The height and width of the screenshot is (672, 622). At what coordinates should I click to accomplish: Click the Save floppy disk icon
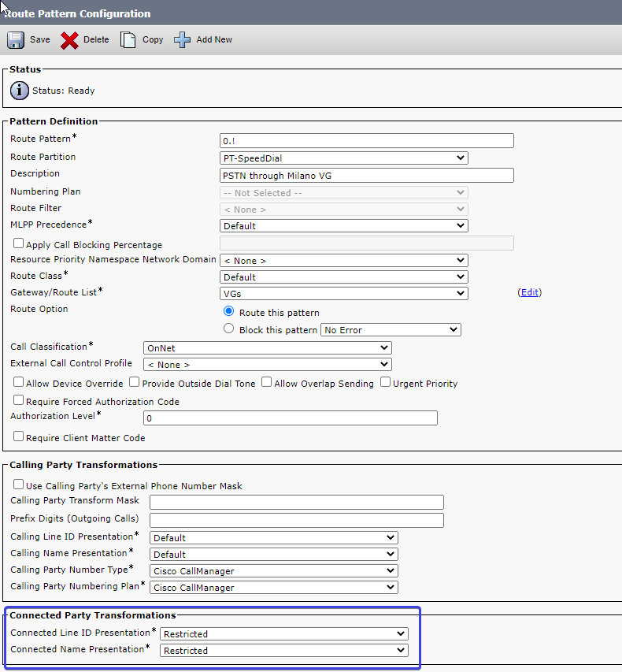[x=16, y=40]
